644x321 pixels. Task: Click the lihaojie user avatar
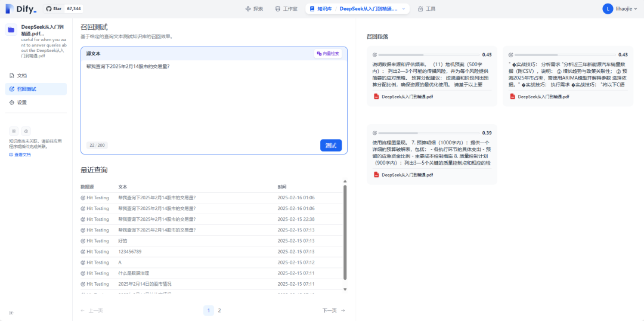[608, 8]
